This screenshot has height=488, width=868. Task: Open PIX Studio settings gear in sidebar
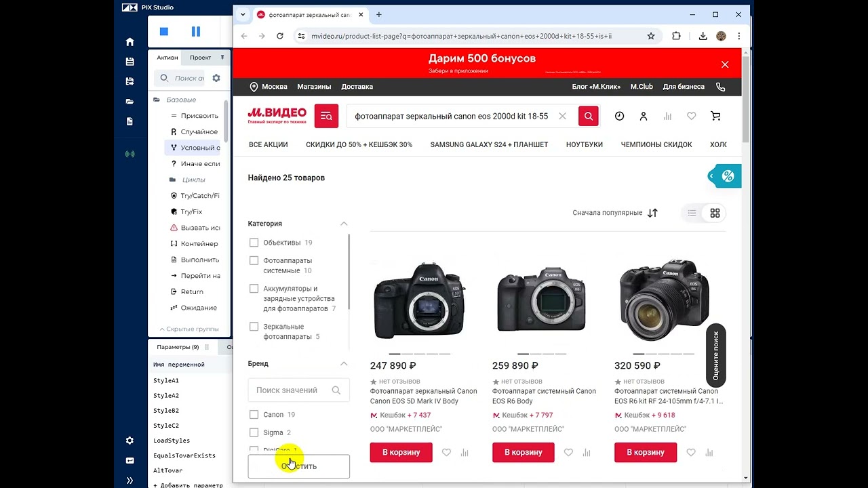(130, 441)
